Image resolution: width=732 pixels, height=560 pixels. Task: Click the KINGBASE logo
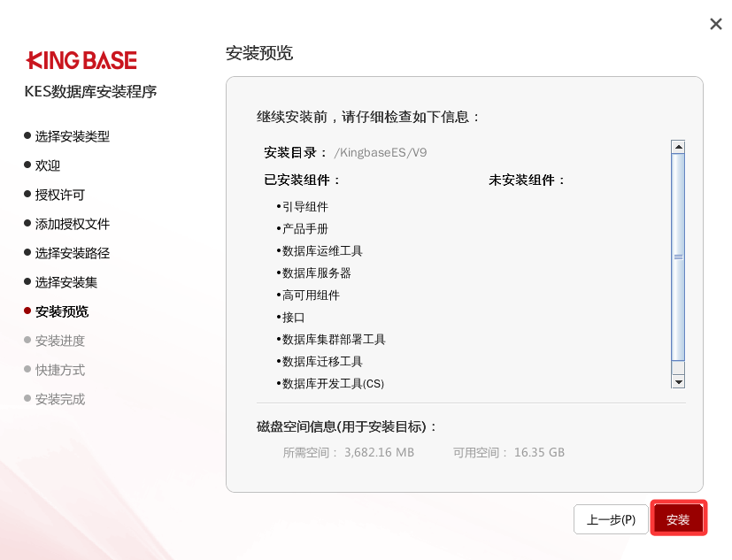tap(81, 60)
